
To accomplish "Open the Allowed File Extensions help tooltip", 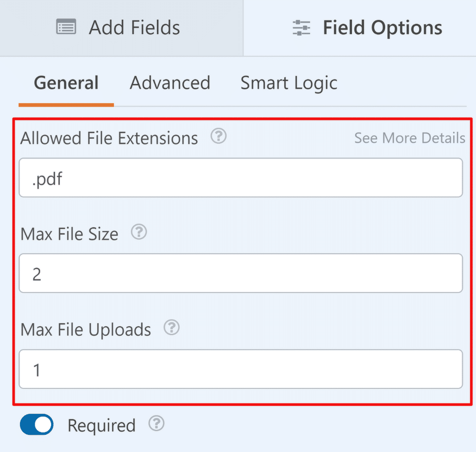I will coord(218,136).
